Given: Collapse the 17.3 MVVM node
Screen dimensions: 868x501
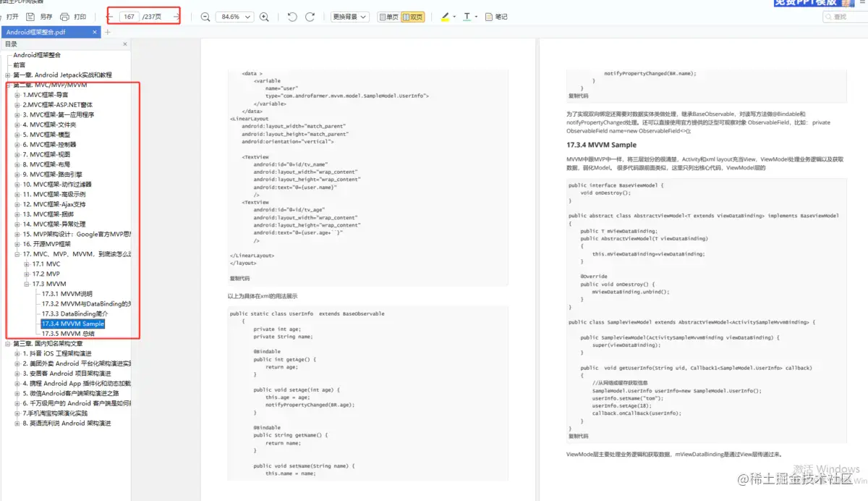Looking at the screenshot, I should (27, 284).
